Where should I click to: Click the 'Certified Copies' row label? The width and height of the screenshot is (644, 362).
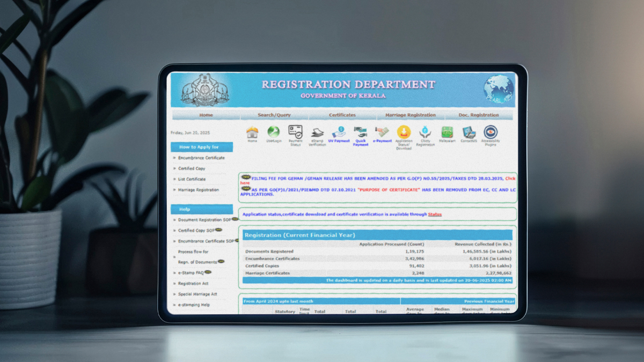(262, 266)
